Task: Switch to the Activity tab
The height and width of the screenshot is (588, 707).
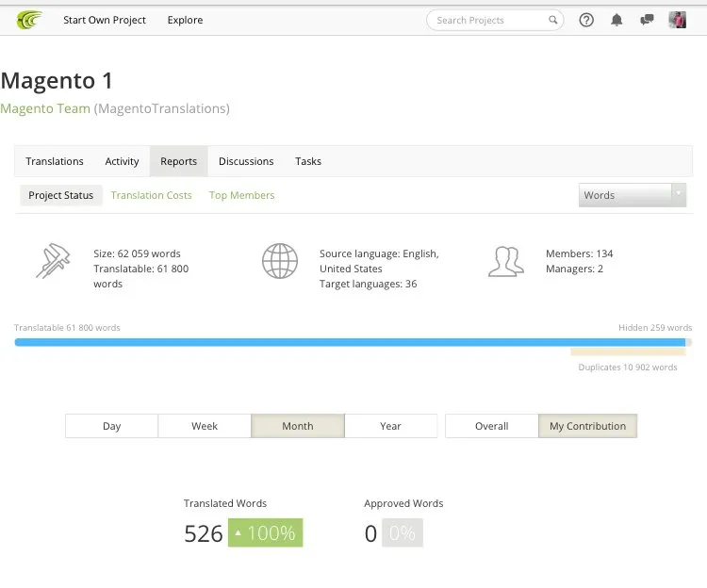Action: 122,161
